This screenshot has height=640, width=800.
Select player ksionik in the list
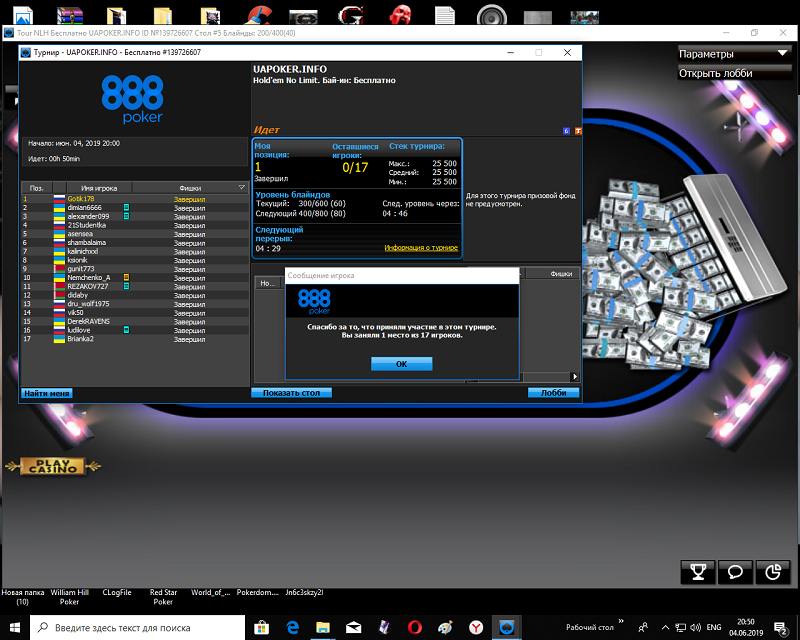point(135,260)
